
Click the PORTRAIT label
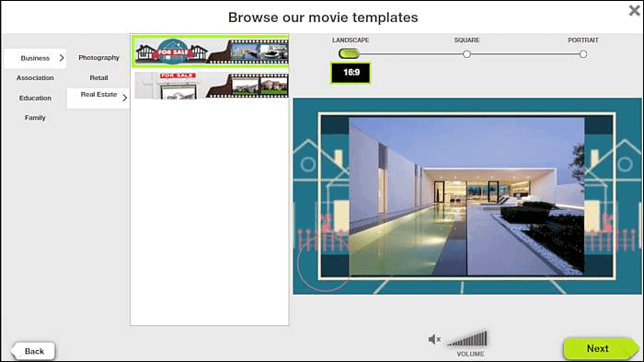[582, 40]
